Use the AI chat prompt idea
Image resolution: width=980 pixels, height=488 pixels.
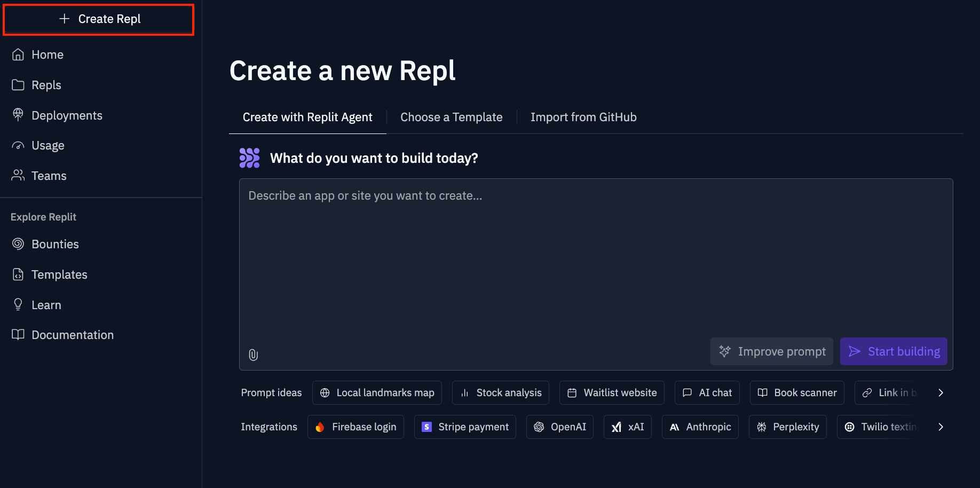707,392
